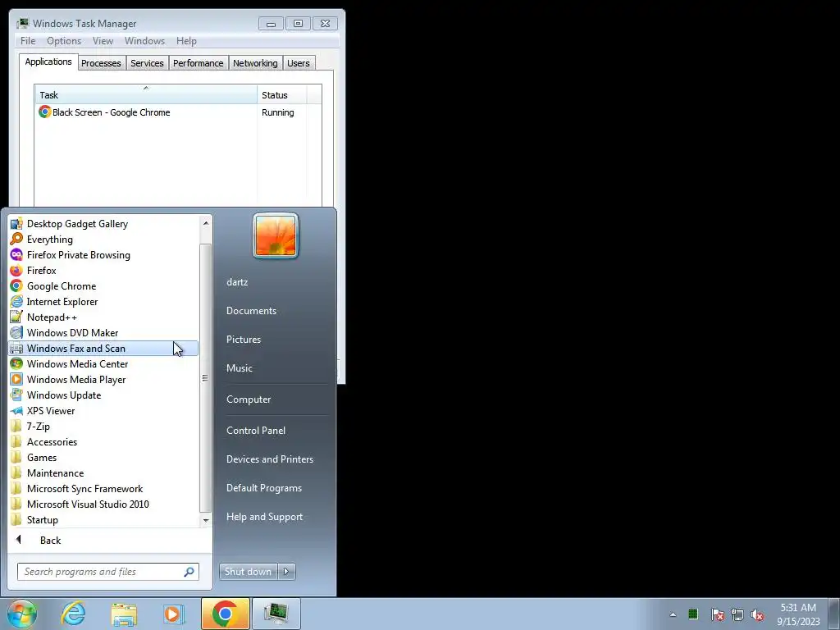Open Notepad++ from the Start menu
Viewport: 840px width, 630px height.
(103, 317)
